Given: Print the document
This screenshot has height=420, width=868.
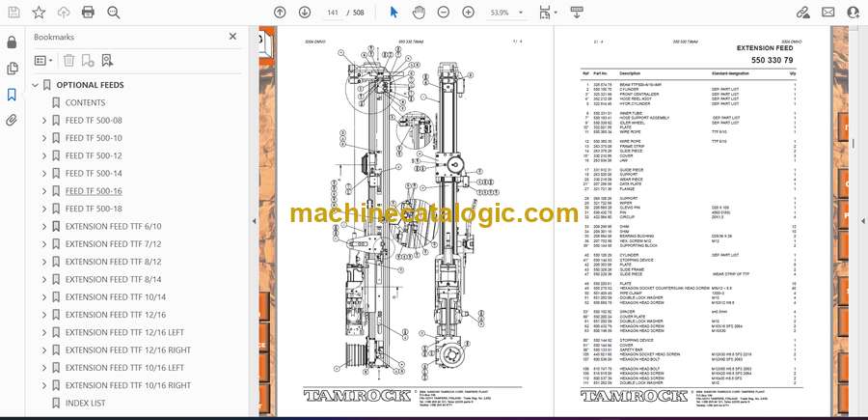Looking at the screenshot, I should 88,13.
